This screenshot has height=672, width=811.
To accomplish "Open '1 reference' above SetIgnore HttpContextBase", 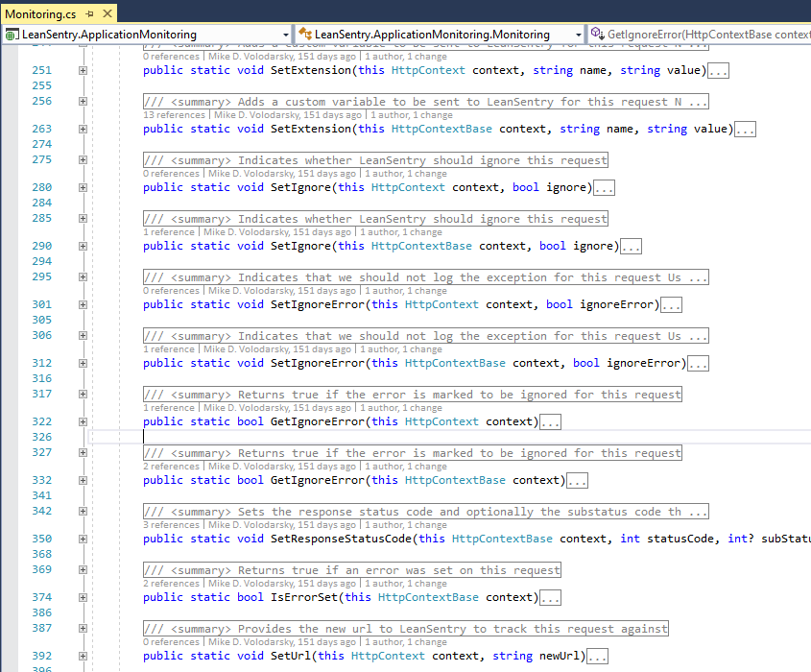I will tap(169, 231).
